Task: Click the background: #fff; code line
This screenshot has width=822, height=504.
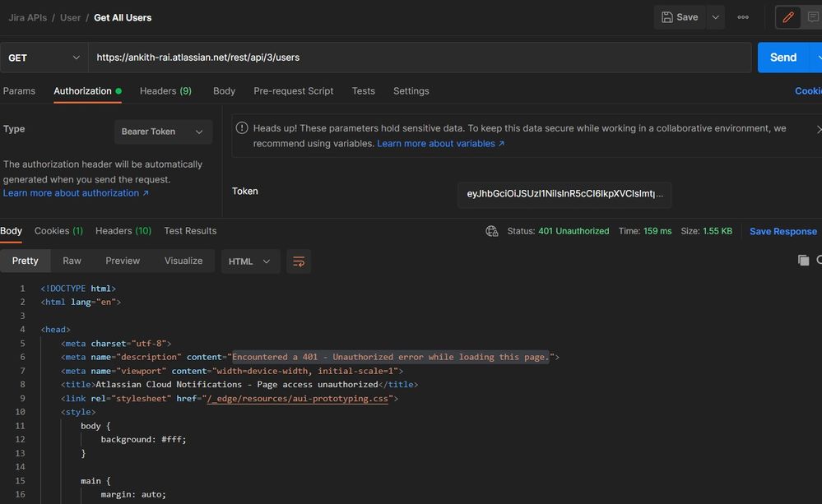Action: 143,440
